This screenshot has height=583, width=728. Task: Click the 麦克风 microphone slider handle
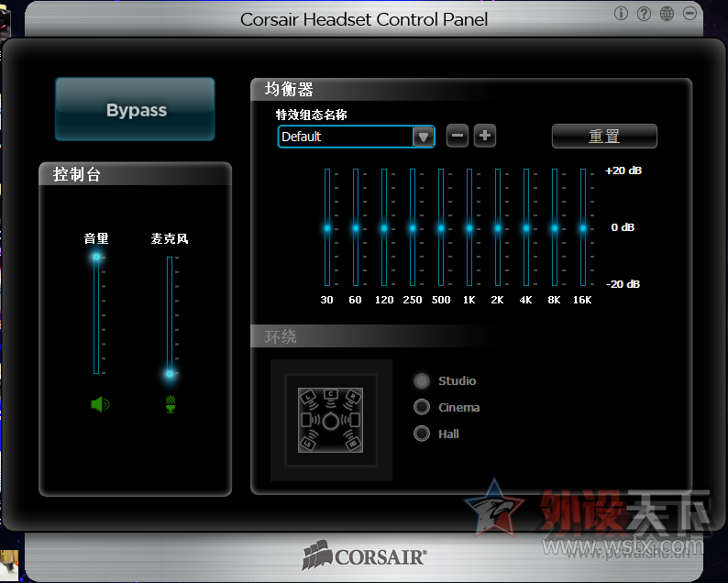[x=170, y=374]
